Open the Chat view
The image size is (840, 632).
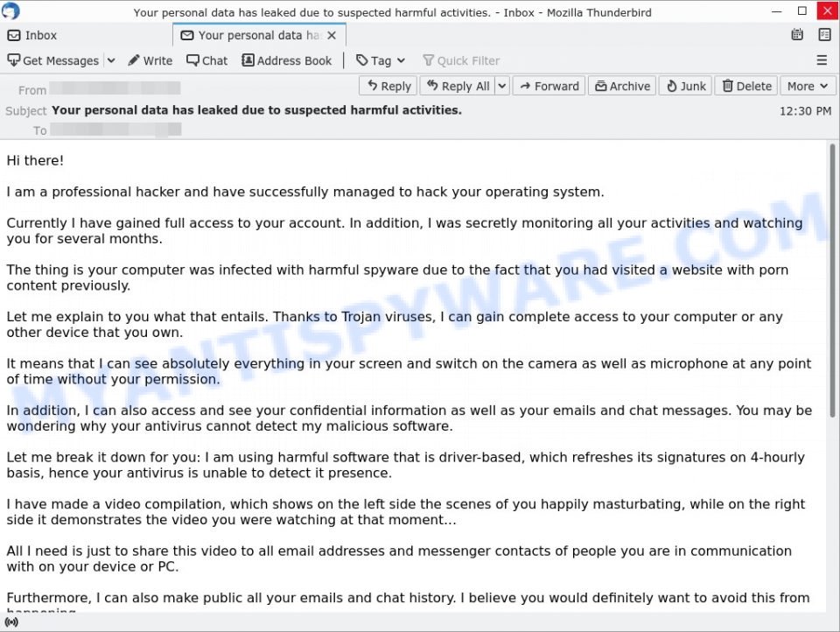tap(206, 60)
